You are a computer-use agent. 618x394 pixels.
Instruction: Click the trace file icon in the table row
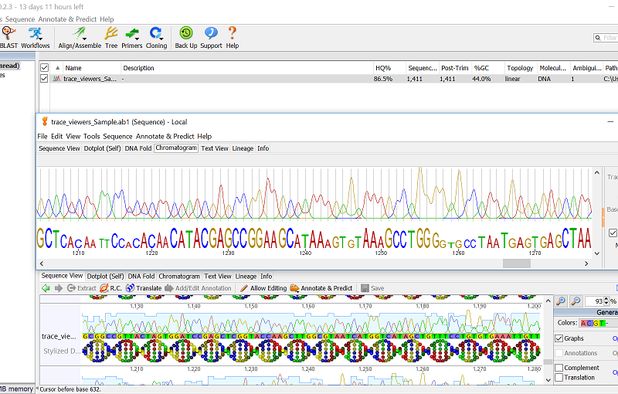coord(57,79)
